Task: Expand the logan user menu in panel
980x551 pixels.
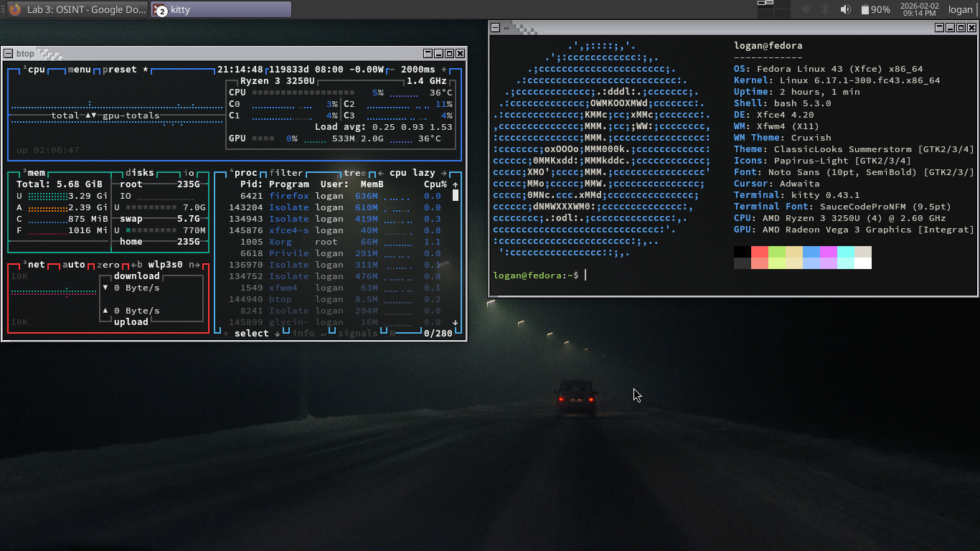Action: (x=960, y=9)
